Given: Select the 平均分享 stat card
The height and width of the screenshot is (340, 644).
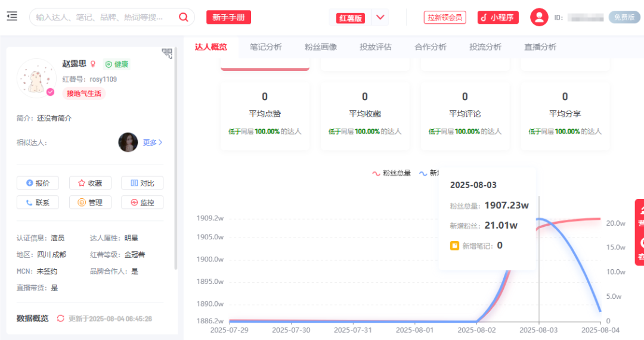Looking at the screenshot, I should tap(565, 116).
